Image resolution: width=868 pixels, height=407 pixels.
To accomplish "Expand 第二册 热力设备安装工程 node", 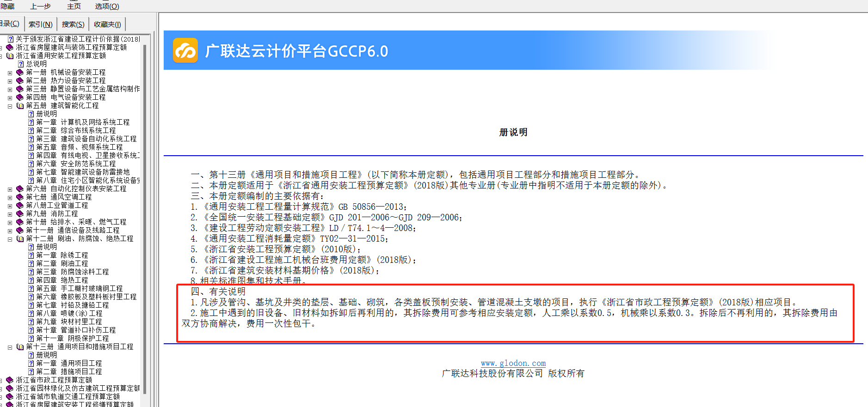I will [10, 81].
